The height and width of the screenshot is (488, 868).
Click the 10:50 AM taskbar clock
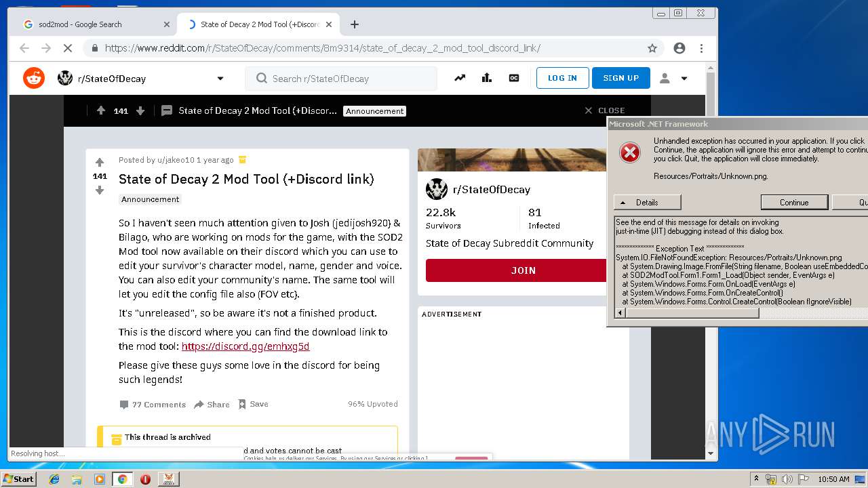click(x=833, y=479)
